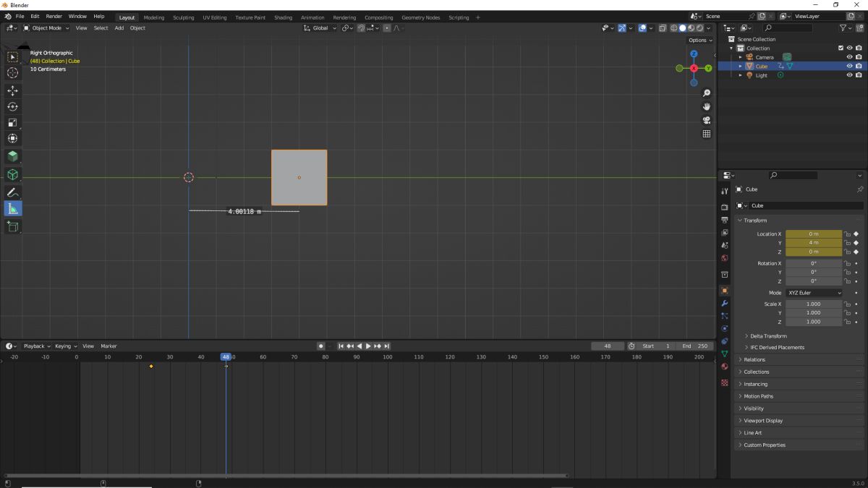Open the Object Mode dropdown
Image resolution: width=868 pixels, height=488 pixels.
tap(46, 28)
